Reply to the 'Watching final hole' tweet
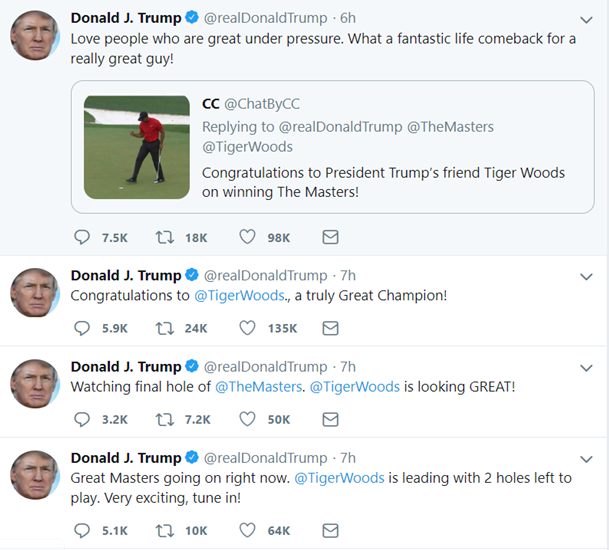 pyautogui.click(x=83, y=419)
